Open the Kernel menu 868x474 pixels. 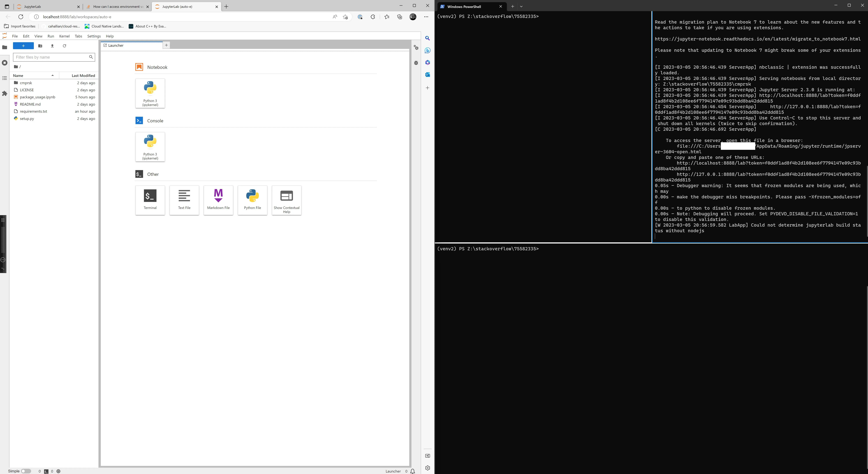coord(64,36)
